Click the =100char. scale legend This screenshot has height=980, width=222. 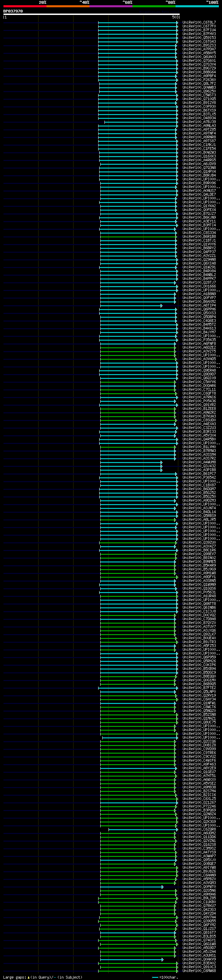click(x=165, y=977)
